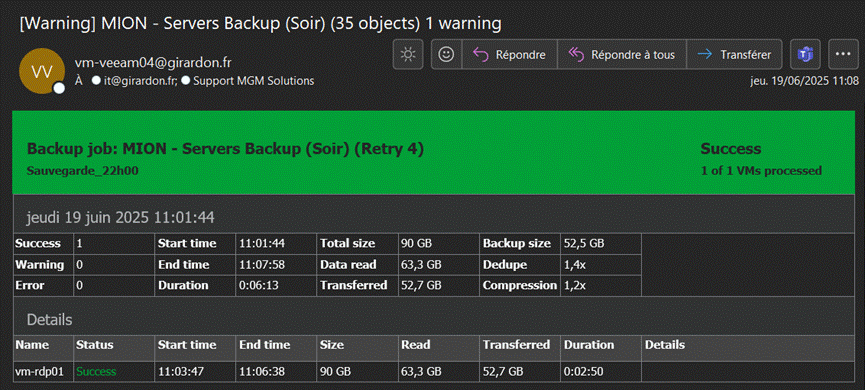This screenshot has height=390, width=865.
Task: Select summary Start time value 11:01:44
Action: pos(261,243)
